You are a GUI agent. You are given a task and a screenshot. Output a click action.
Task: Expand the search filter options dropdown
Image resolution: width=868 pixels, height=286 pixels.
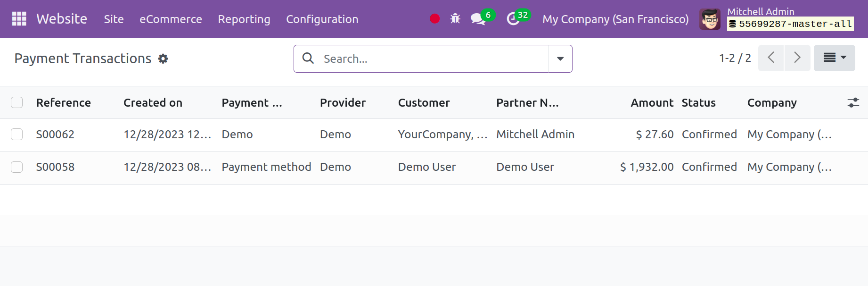560,59
